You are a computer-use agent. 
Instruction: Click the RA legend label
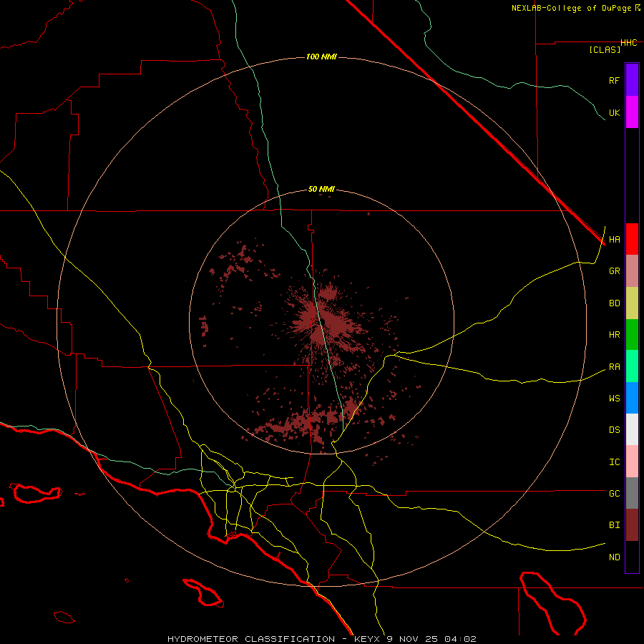pos(614,367)
